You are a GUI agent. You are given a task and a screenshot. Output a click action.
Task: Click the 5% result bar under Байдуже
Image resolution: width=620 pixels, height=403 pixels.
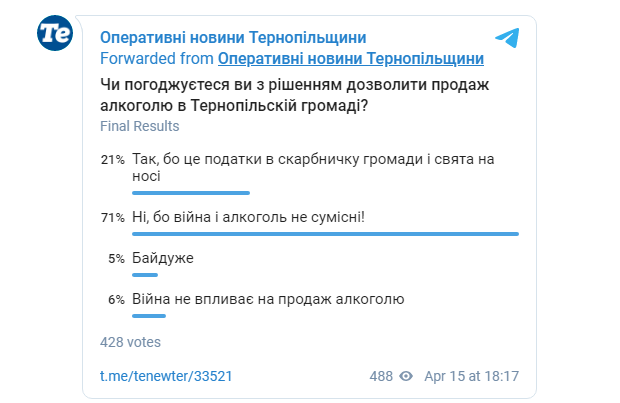(x=145, y=275)
